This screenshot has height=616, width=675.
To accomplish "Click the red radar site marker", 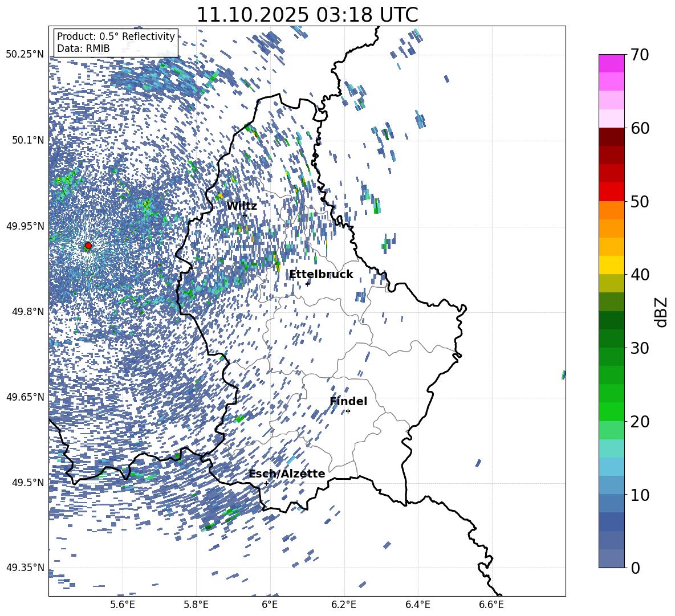I will 88,246.
